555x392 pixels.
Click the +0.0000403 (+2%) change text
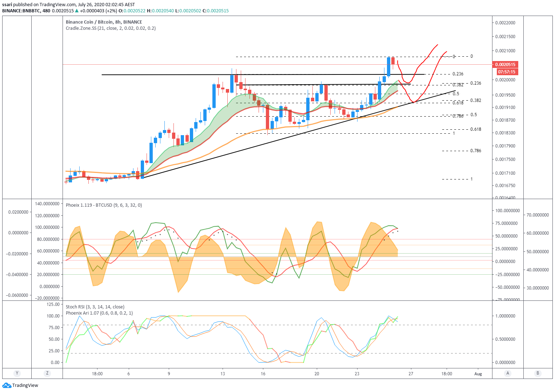coord(99,11)
